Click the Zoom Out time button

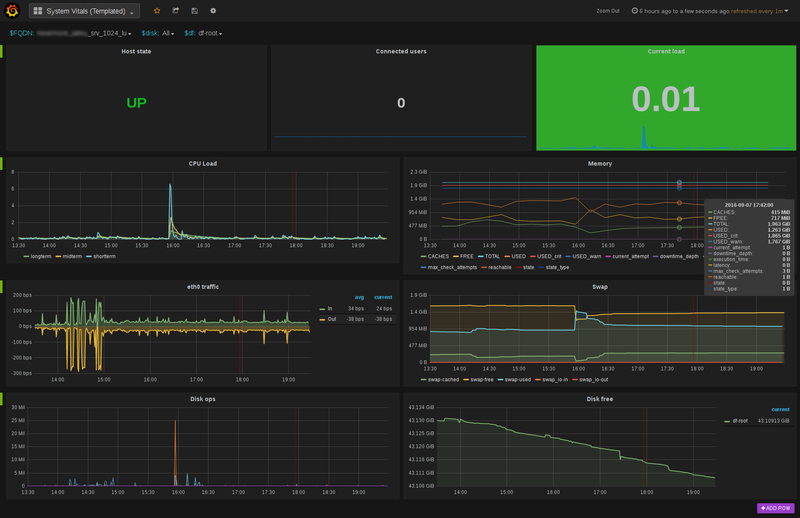[x=608, y=11]
